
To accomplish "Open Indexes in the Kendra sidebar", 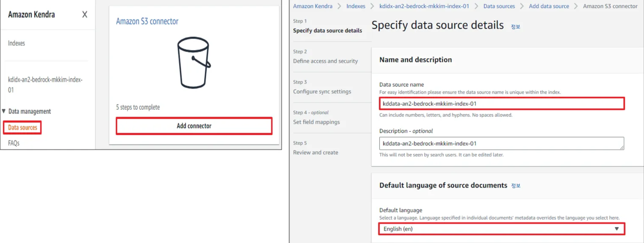I will tap(16, 43).
